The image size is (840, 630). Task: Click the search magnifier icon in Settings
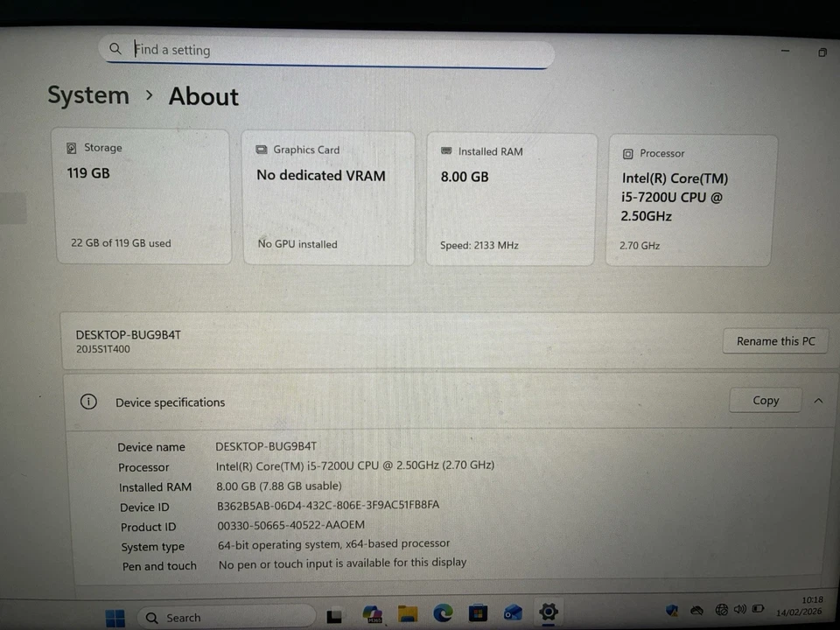point(115,49)
